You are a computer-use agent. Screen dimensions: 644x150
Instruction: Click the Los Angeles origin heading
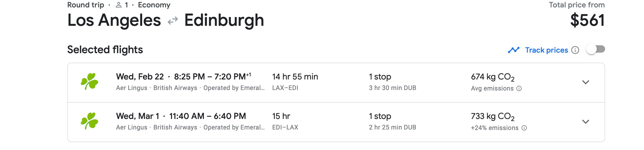114,20
